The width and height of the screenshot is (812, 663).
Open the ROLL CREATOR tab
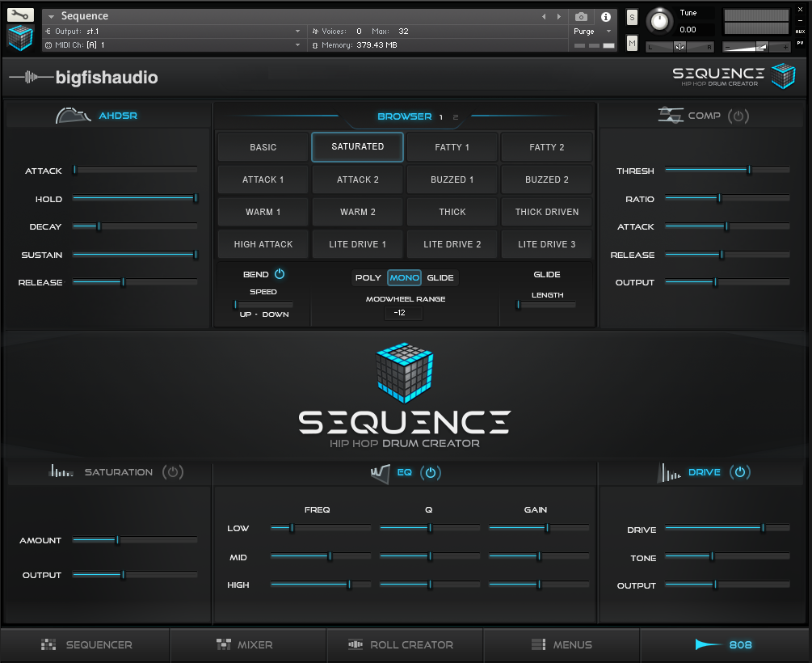(x=401, y=645)
